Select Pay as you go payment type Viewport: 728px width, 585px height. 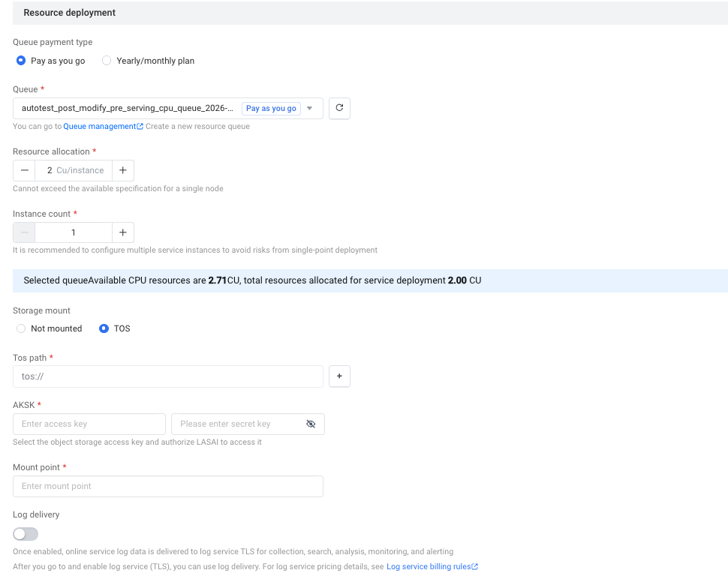pyautogui.click(x=22, y=61)
